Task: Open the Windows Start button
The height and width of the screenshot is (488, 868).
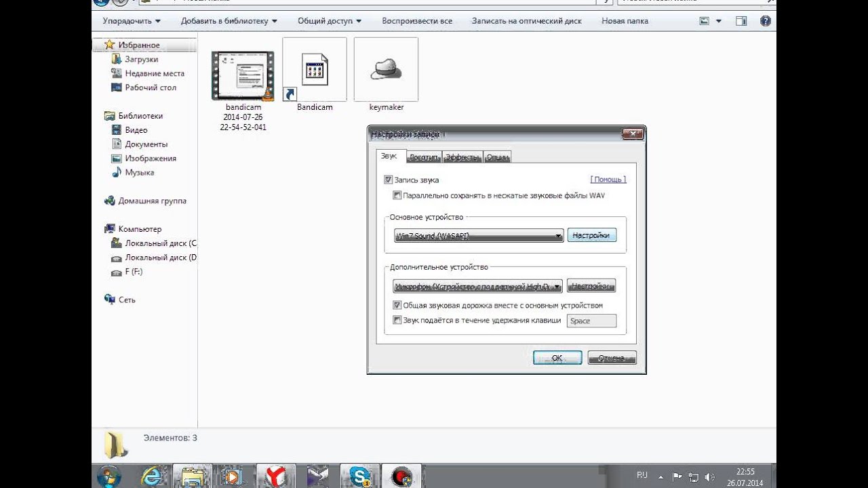Action: [109, 475]
